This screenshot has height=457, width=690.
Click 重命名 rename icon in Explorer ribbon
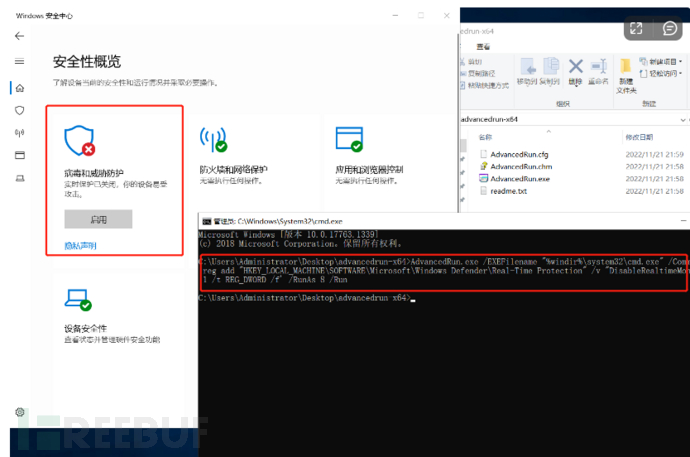[598, 72]
